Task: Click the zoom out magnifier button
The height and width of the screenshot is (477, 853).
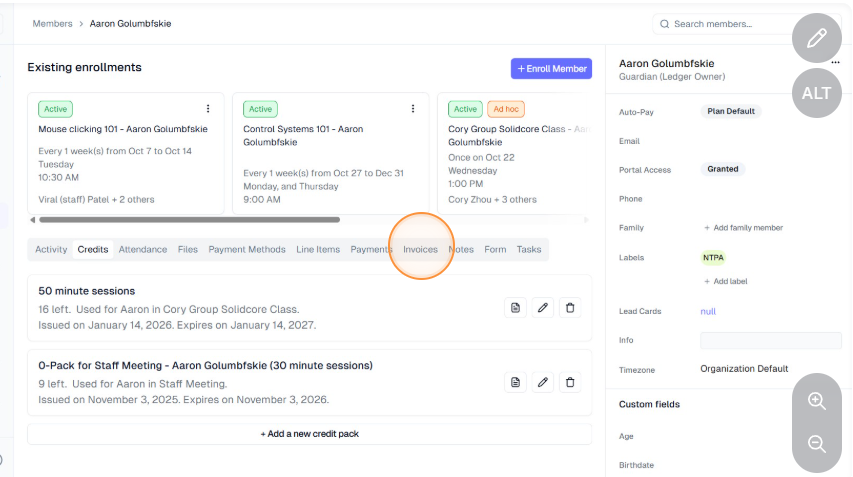Action: 817,444
